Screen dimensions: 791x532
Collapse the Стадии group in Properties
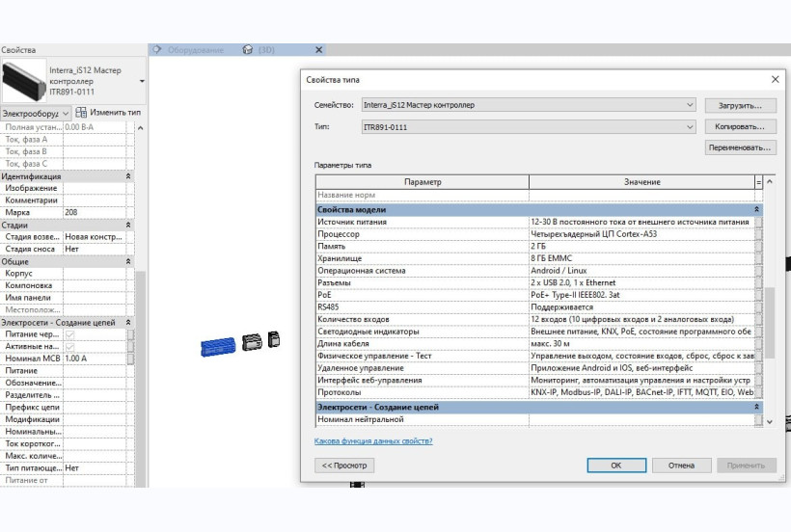128,226
